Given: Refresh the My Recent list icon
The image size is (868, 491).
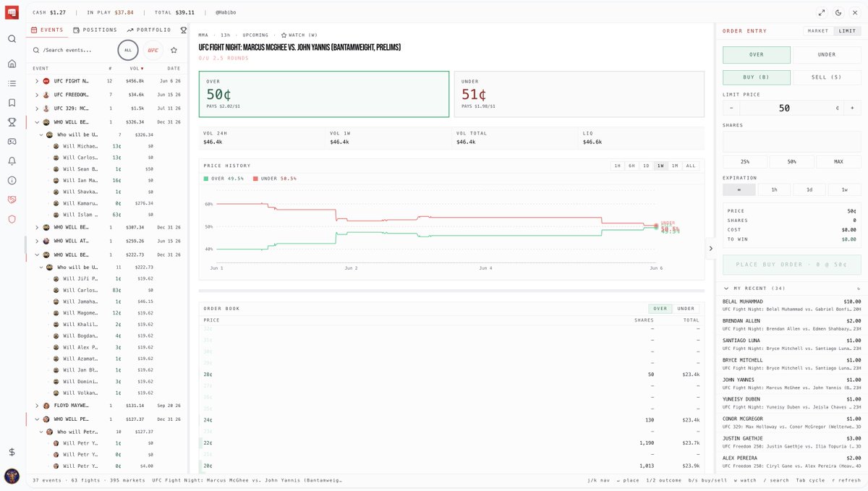Looking at the screenshot, I should (859, 289).
